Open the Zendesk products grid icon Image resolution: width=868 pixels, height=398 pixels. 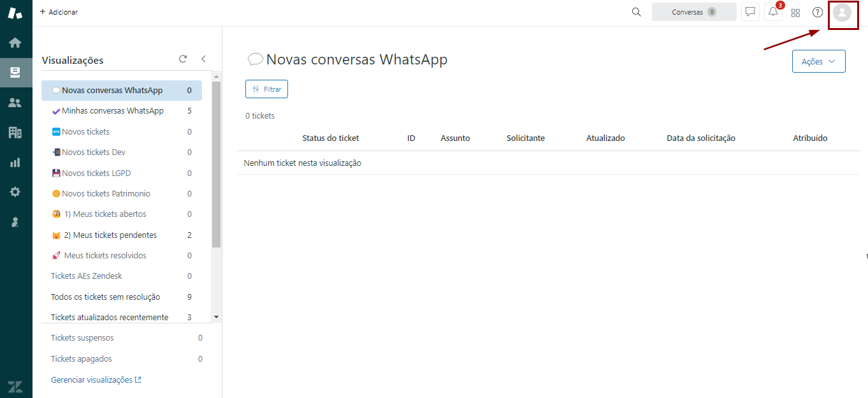[x=795, y=12]
